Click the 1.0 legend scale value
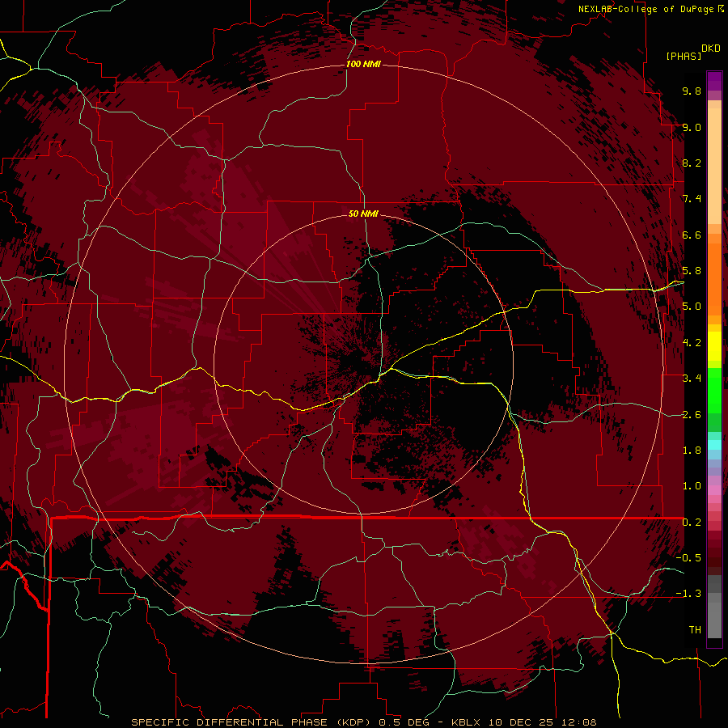The image size is (728, 728). click(x=692, y=486)
